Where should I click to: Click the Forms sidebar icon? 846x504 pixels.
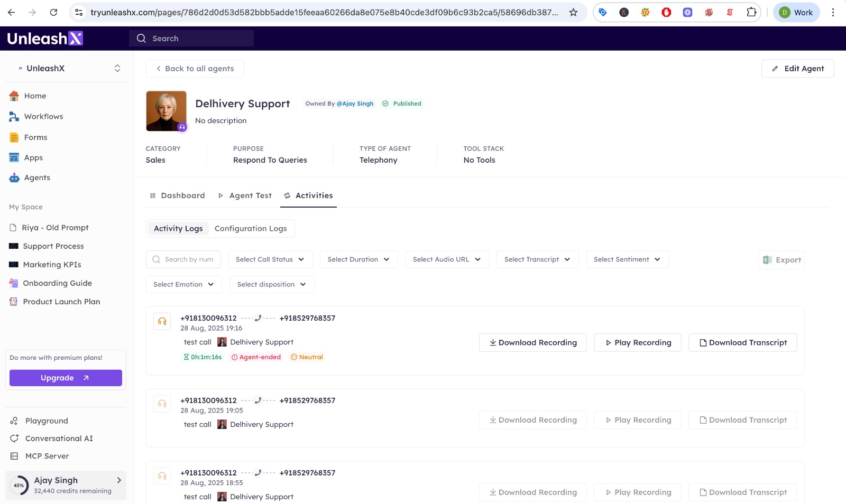14,137
